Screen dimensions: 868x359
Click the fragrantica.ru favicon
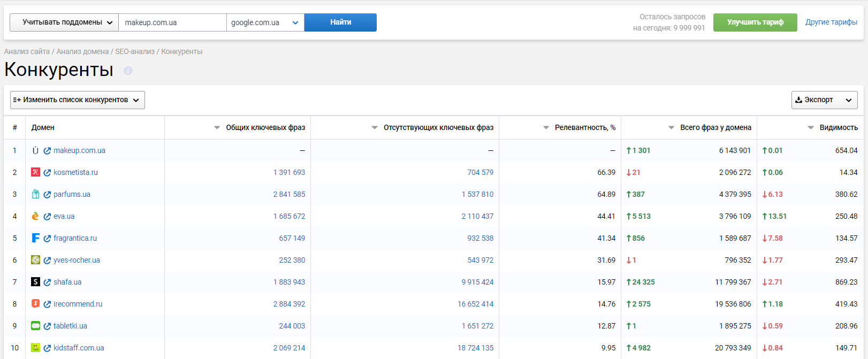tap(35, 238)
